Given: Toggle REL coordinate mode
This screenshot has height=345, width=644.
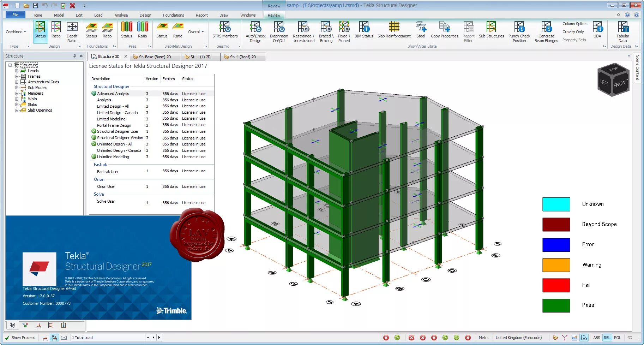Looking at the screenshot, I should (607, 338).
